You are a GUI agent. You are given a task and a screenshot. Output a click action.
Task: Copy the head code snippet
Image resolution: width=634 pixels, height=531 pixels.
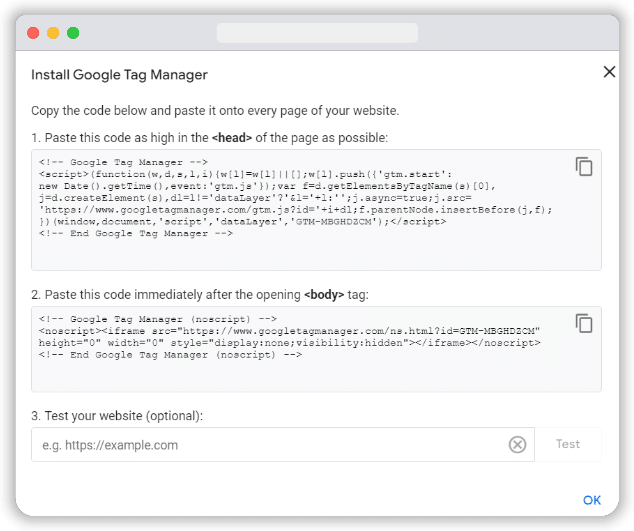point(584,167)
